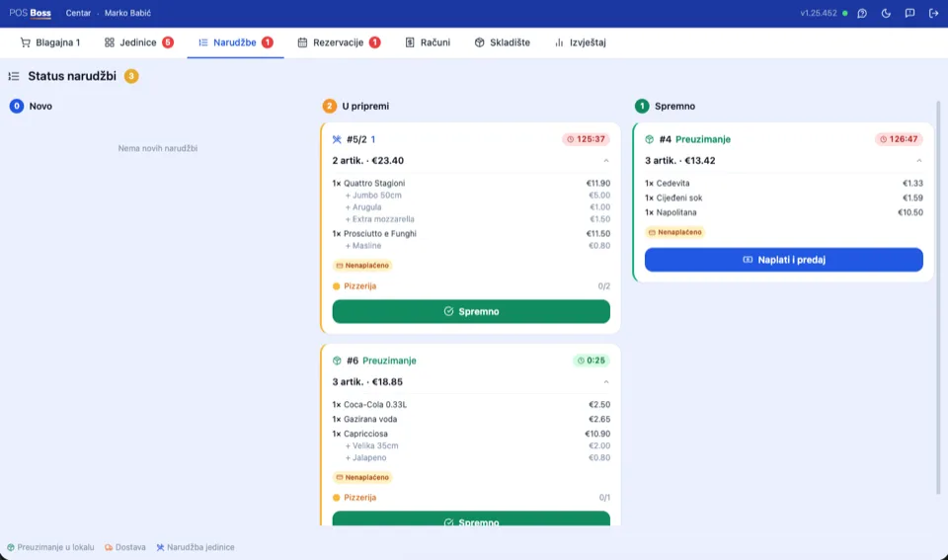Click order #5/2 total €23.40
Screen dimensions: 948x560
pos(387,161)
